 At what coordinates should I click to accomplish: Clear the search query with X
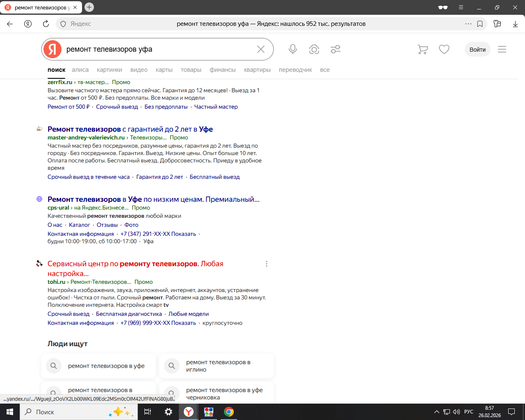click(261, 49)
